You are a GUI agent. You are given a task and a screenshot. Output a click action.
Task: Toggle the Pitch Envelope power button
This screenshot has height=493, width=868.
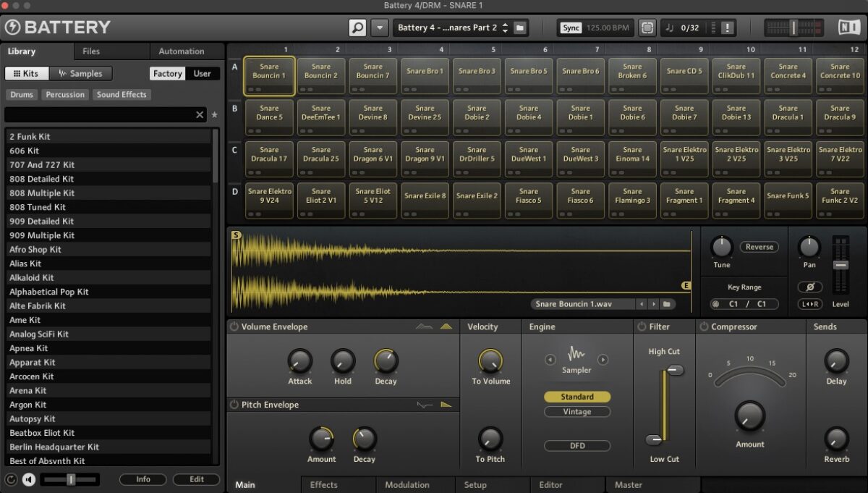coord(234,405)
